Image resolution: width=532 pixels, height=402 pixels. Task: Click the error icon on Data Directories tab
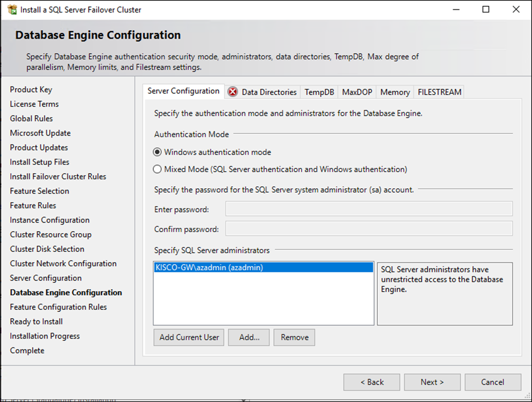click(x=233, y=92)
